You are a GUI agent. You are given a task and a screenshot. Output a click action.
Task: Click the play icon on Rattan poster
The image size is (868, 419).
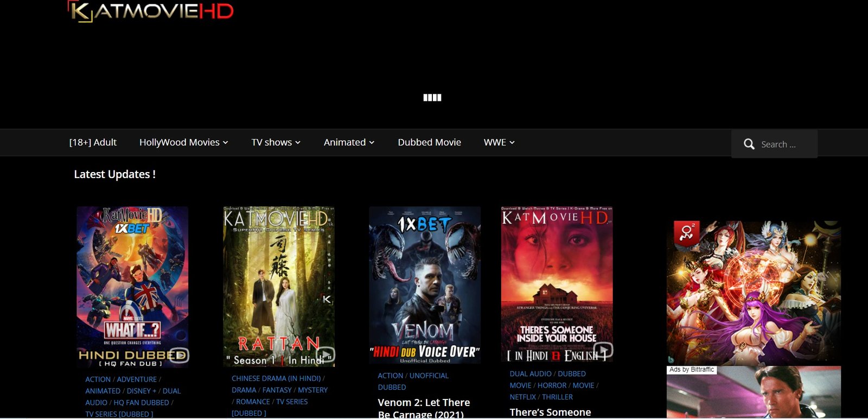[325, 354]
